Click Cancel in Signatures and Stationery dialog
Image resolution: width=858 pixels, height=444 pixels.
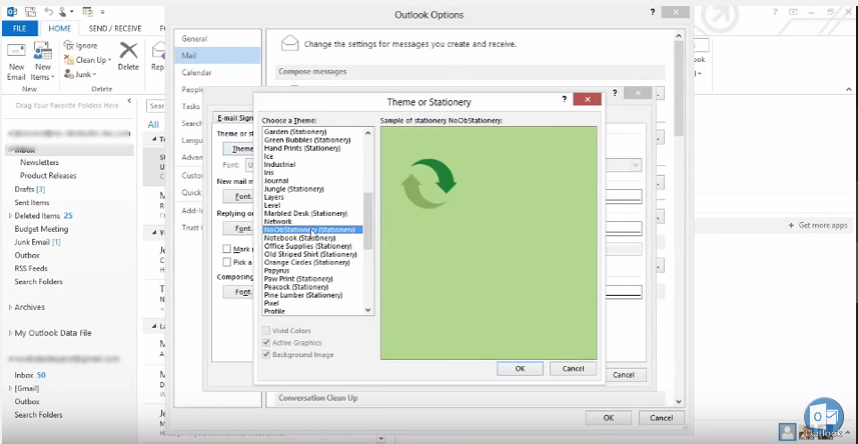coord(623,375)
